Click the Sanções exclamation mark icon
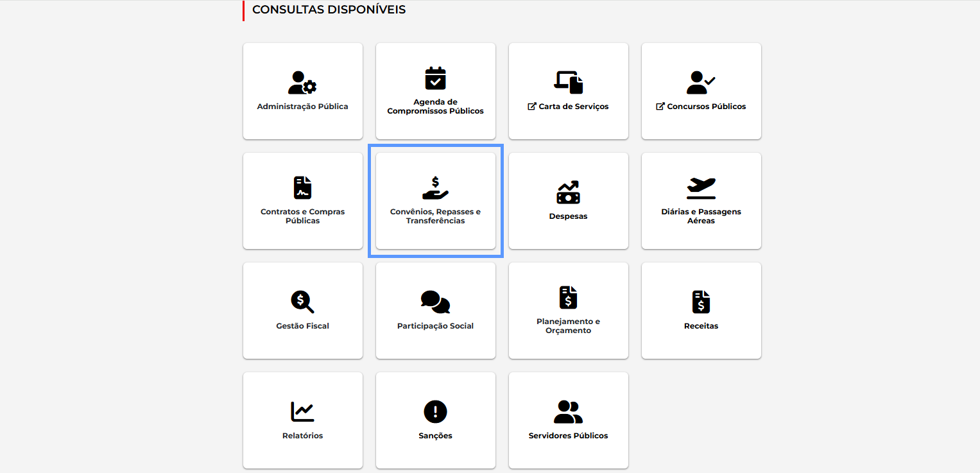This screenshot has width=980, height=473. coord(435,411)
